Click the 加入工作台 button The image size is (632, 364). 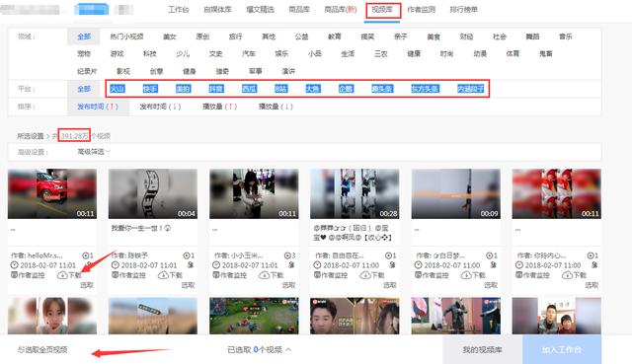pyautogui.click(x=562, y=349)
